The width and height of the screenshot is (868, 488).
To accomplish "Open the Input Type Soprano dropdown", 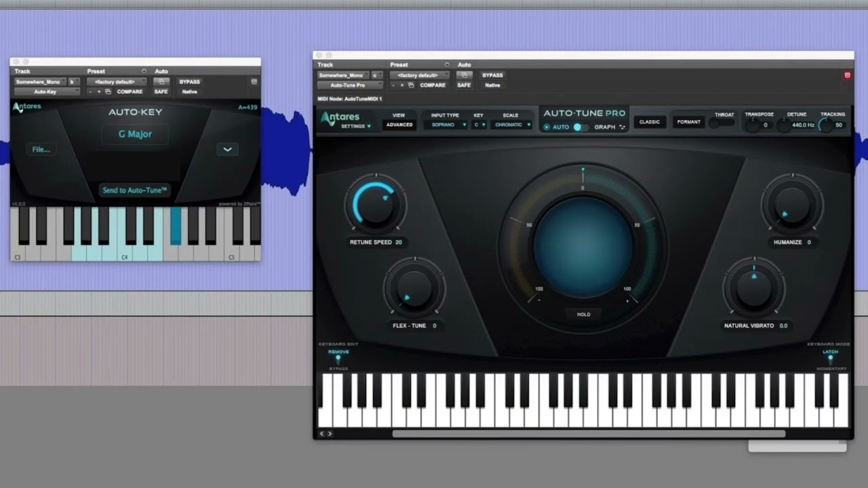I will 445,125.
